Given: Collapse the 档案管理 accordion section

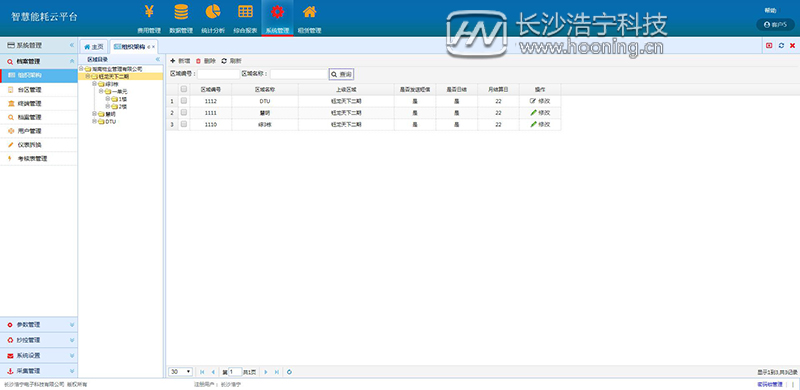Looking at the screenshot, I should pyautogui.click(x=72, y=61).
